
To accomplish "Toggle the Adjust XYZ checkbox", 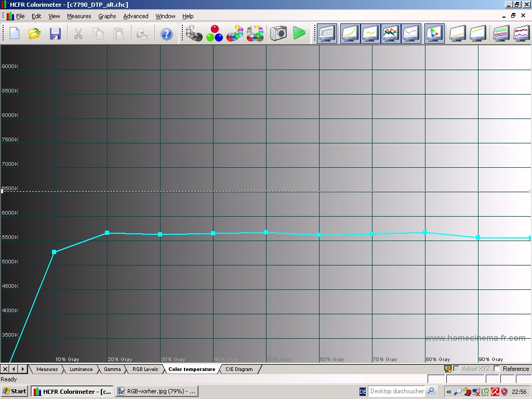I will [456, 369].
